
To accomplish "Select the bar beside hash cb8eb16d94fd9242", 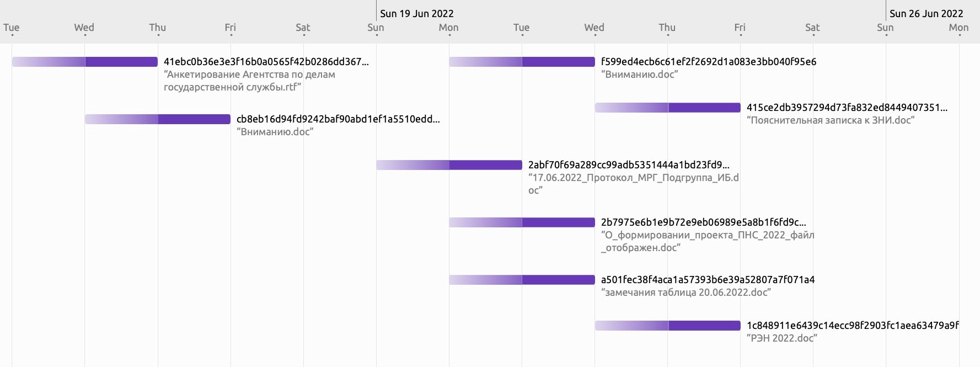I will pos(158,119).
